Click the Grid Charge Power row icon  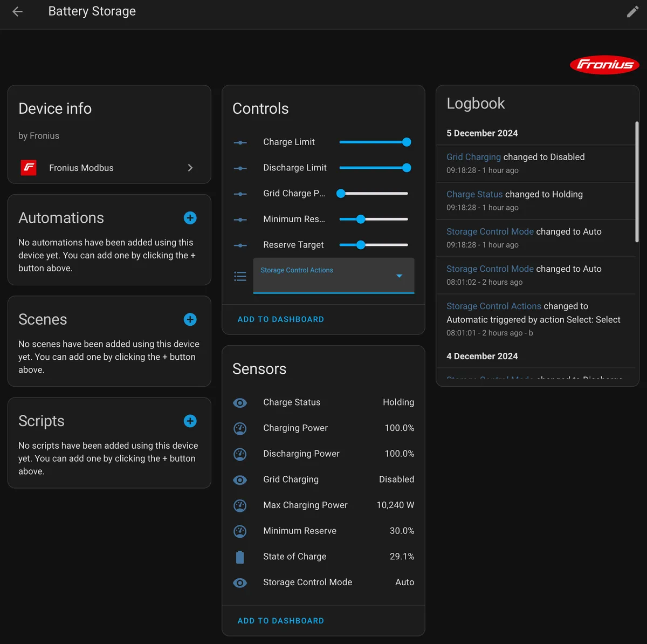tap(240, 194)
